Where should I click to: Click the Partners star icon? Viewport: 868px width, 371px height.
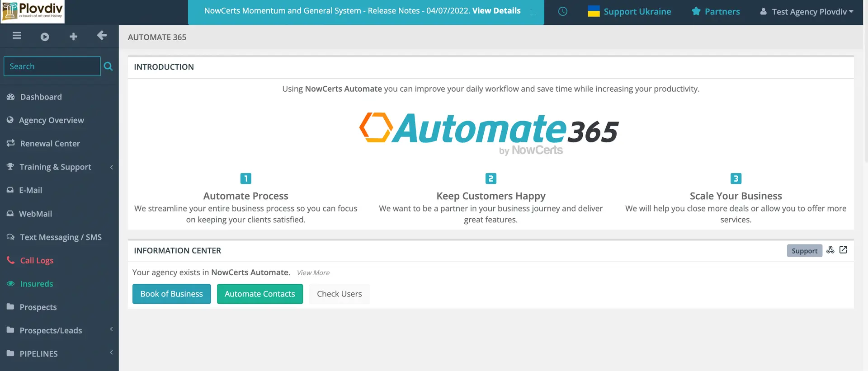coord(696,11)
